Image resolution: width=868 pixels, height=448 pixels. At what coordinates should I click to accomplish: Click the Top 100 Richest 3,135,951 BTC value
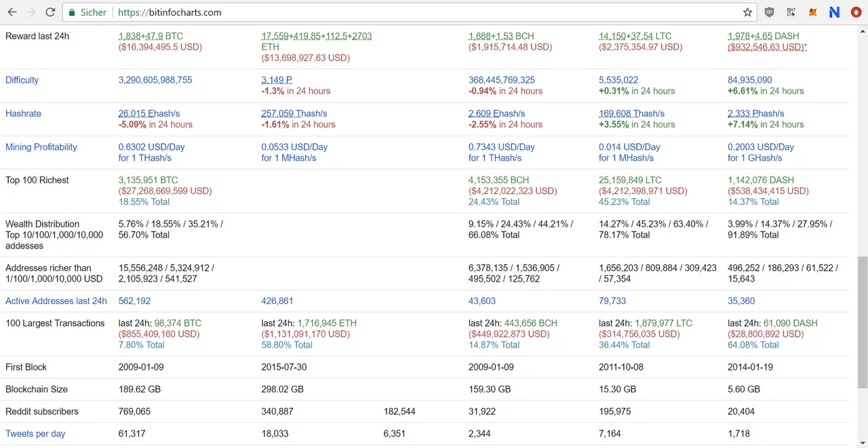click(148, 180)
